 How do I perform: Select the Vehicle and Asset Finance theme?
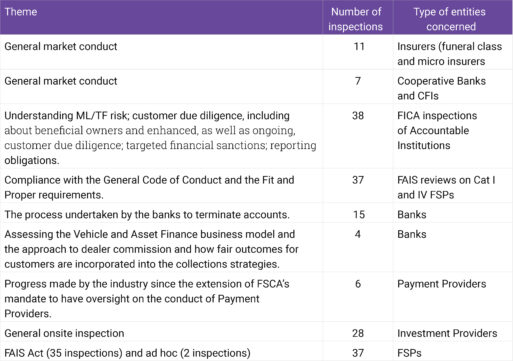tap(151, 249)
